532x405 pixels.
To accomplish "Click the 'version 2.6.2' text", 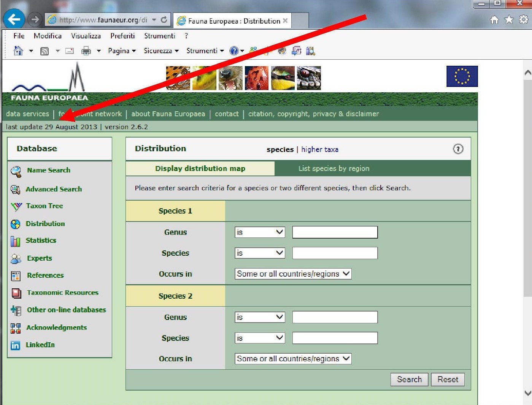I will click(126, 127).
